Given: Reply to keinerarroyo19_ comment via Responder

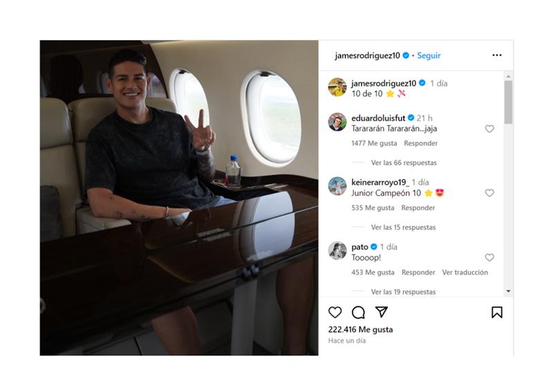Looking at the screenshot, I should [418, 208].
